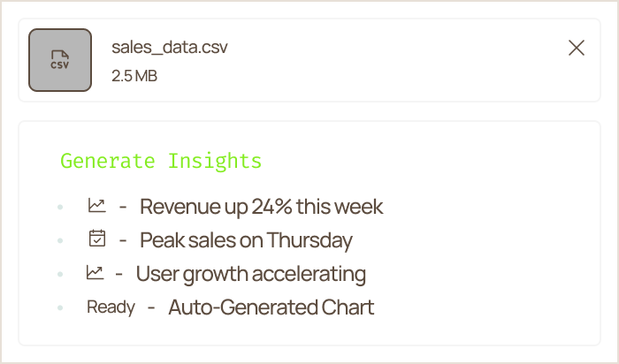This screenshot has height=364, width=619.
Task: Click the CSV file icon thumbnail
Action: pyautogui.click(x=60, y=60)
